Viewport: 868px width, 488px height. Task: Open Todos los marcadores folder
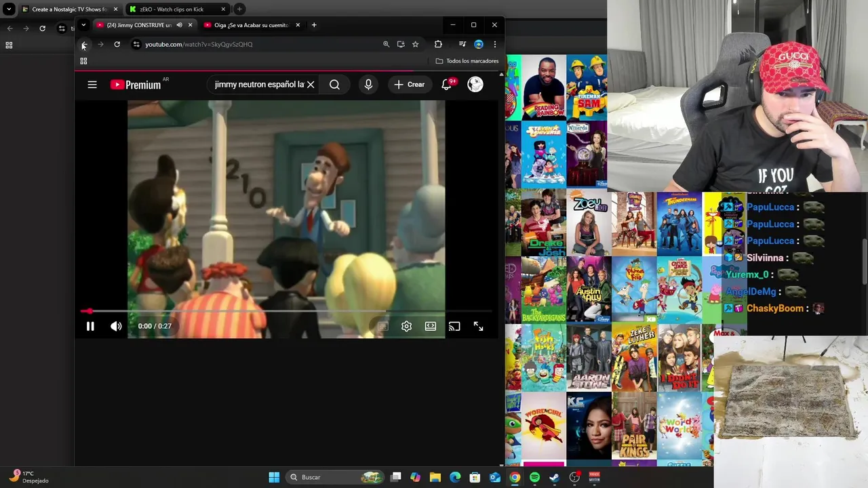(467, 61)
